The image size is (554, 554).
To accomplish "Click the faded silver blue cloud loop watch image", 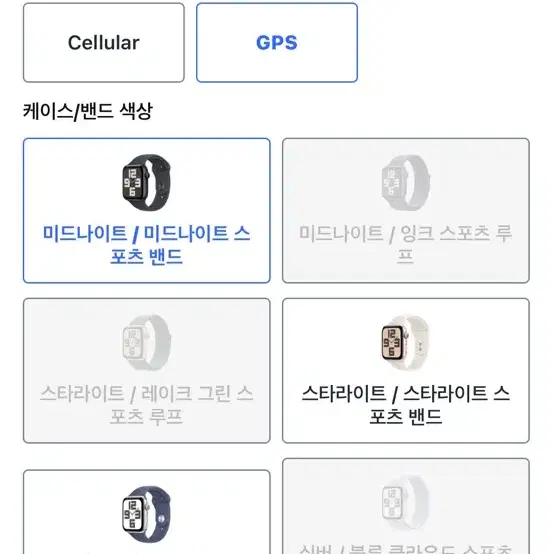I will (405, 502).
